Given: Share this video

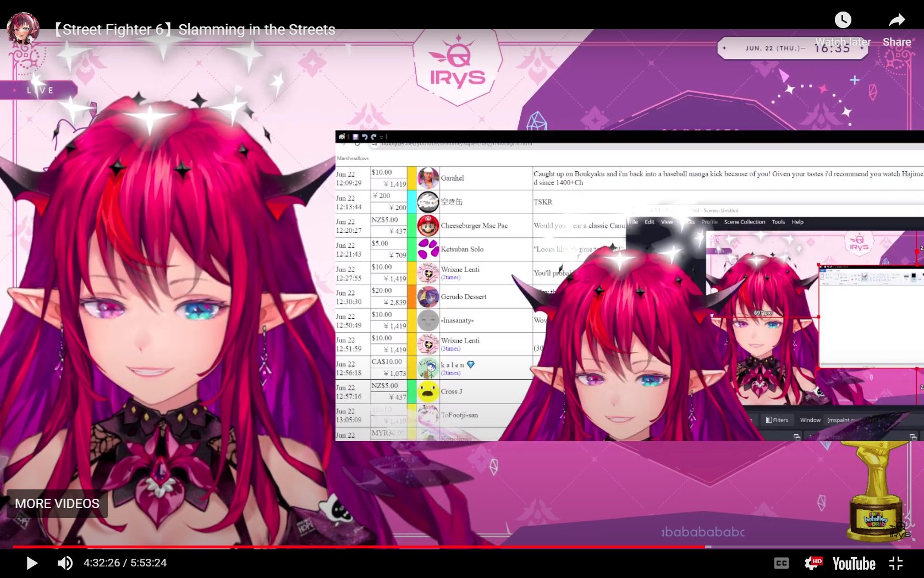Looking at the screenshot, I should click(897, 29).
